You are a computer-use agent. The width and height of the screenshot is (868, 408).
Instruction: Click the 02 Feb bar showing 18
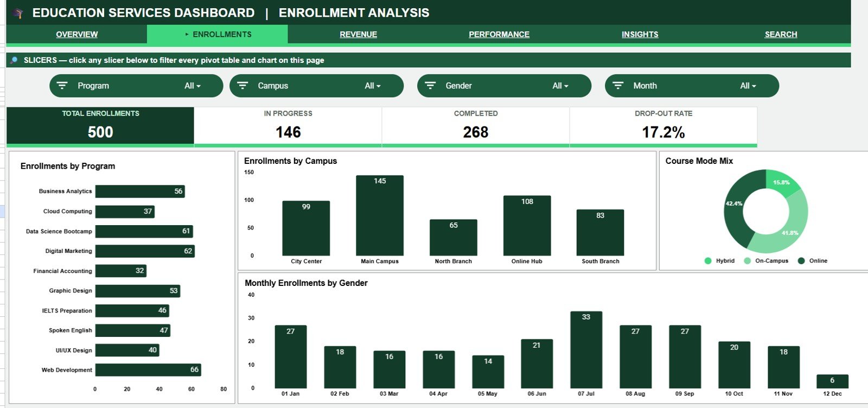coord(340,367)
